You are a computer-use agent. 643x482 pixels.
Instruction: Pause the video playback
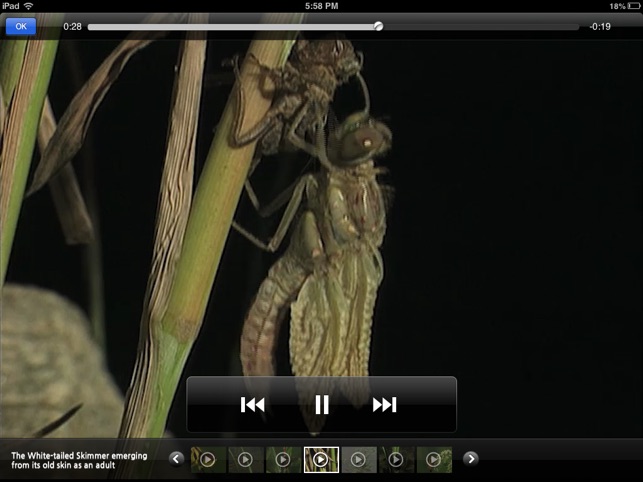[x=322, y=404]
